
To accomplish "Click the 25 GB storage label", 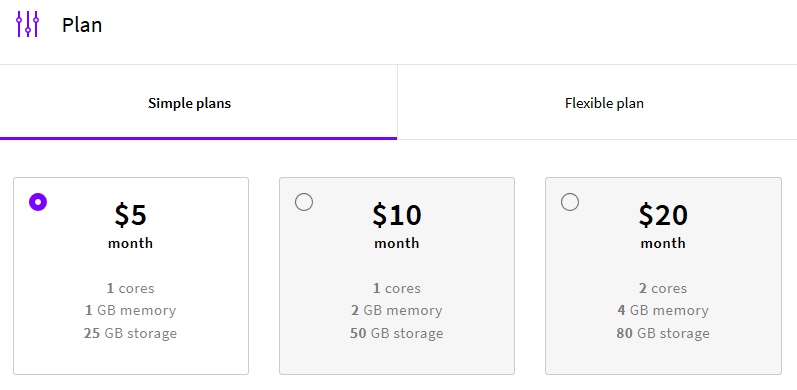I will [x=131, y=334].
